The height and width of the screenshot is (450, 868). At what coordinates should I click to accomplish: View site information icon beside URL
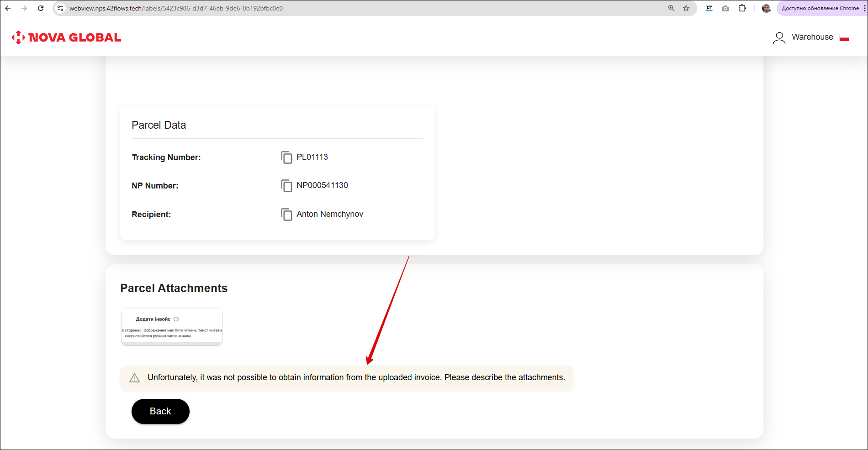point(60,8)
